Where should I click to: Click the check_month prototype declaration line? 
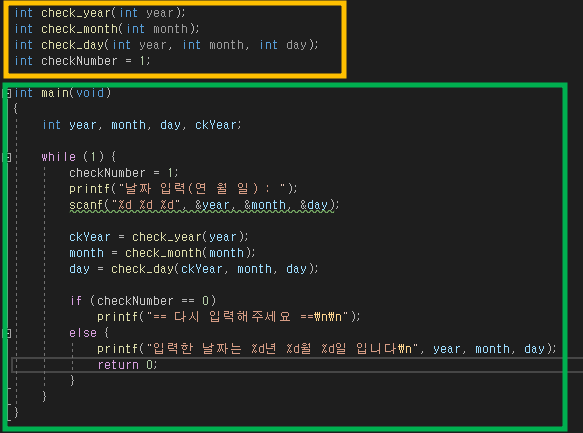click(107, 29)
